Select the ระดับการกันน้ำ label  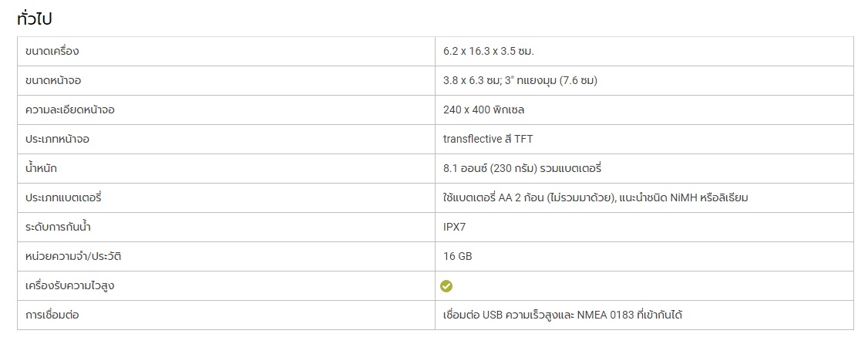point(58,227)
